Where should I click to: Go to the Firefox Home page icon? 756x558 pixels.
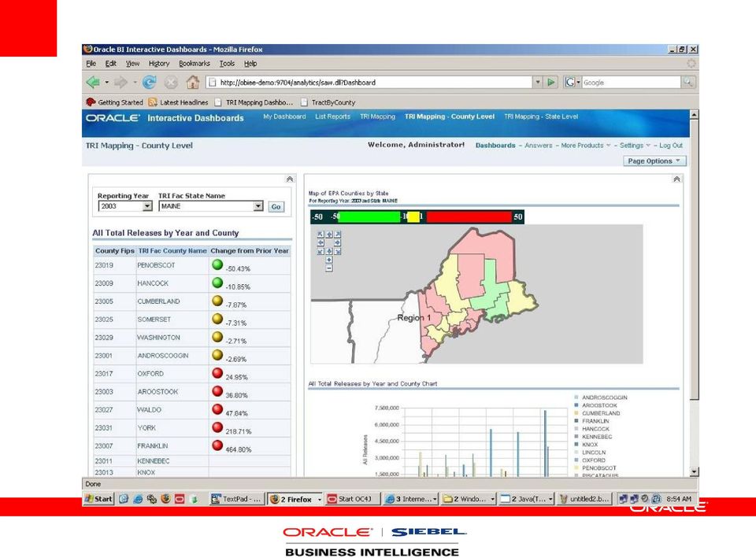(193, 83)
